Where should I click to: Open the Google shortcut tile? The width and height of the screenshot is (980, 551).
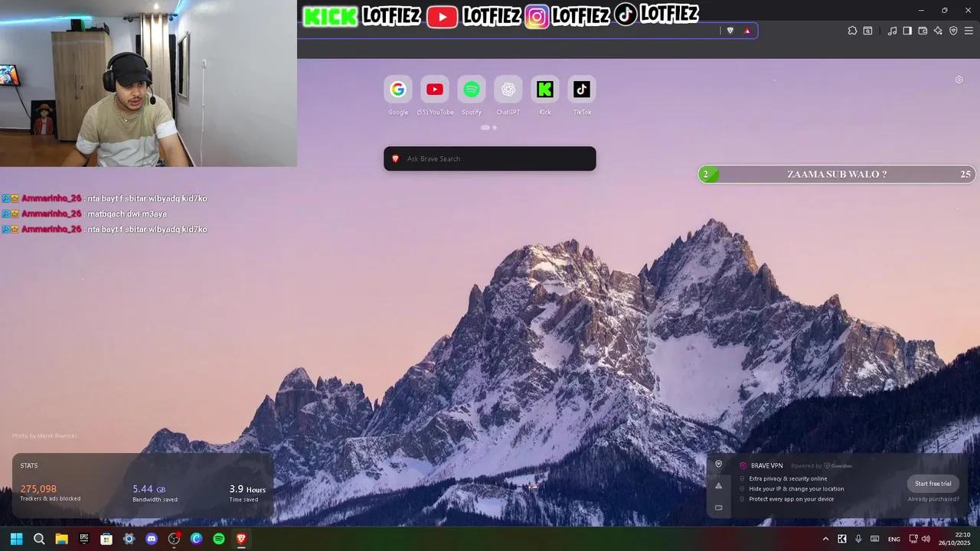tap(398, 90)
